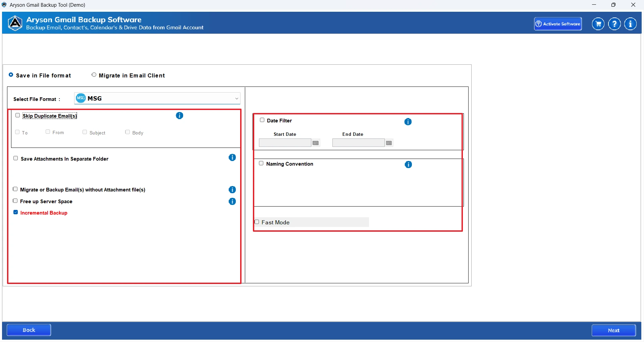Click the 'End Date' label text
This screenshot has width=644, height=342.
pos(353,134)
